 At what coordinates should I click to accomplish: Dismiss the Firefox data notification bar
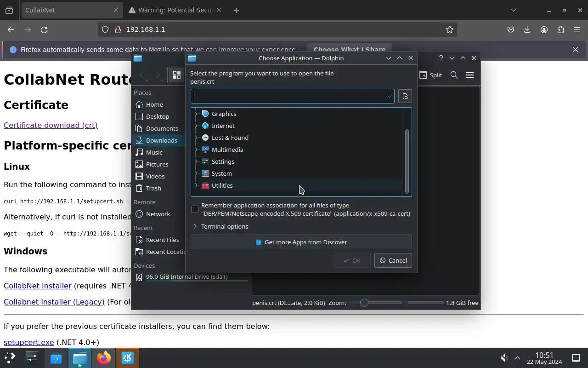click(x=576, y=50)
